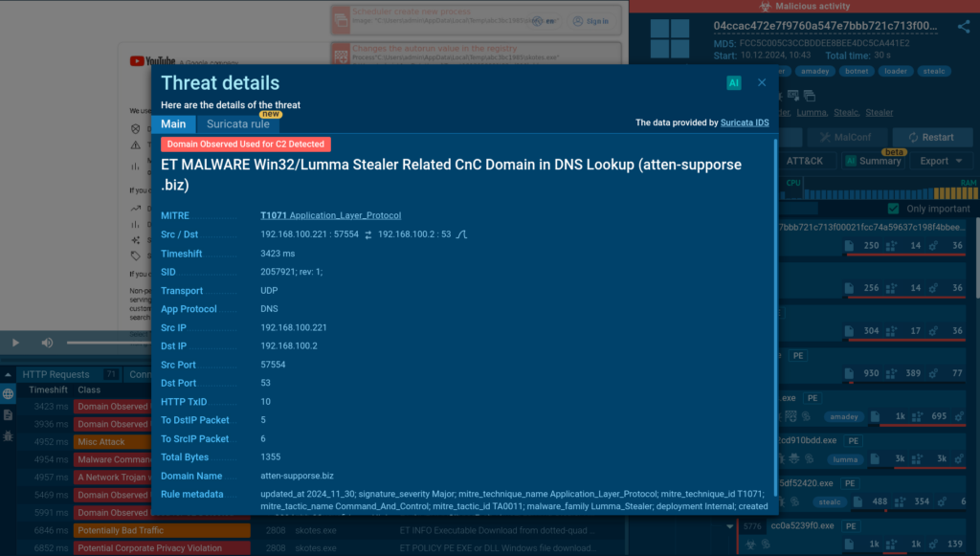Sort by the Class column header

point(89,389)
